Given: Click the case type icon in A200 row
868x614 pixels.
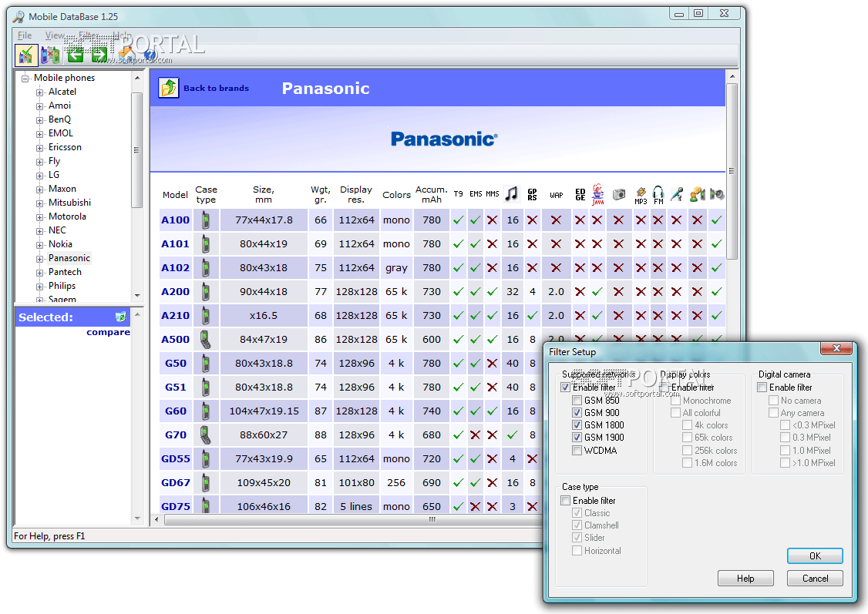Looking at the screenshot, I should click(206, 291).
